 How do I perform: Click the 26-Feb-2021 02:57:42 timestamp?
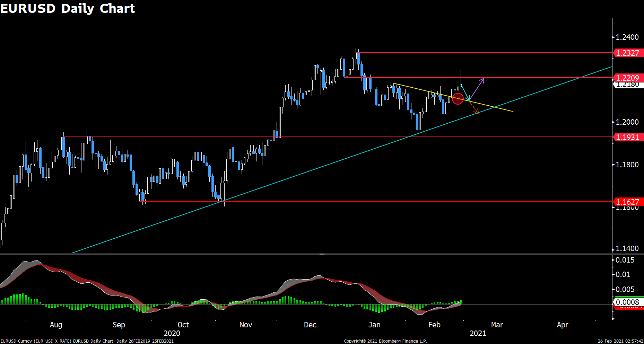[x=620, y=341]
